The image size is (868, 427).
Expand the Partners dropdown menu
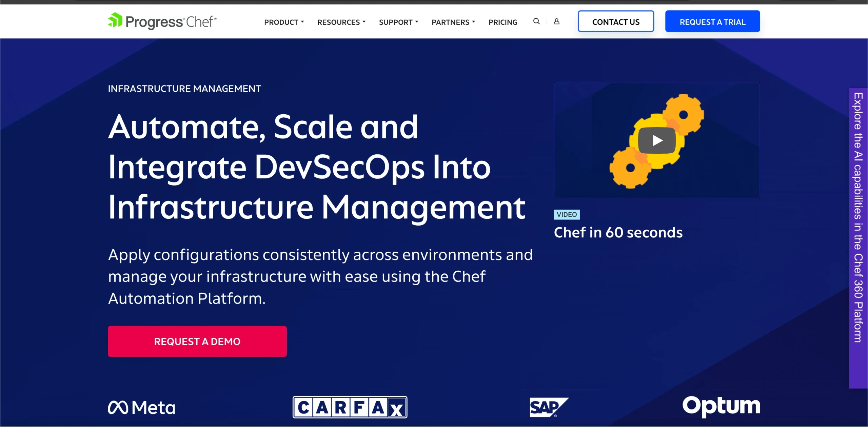(x=453, y=22)
